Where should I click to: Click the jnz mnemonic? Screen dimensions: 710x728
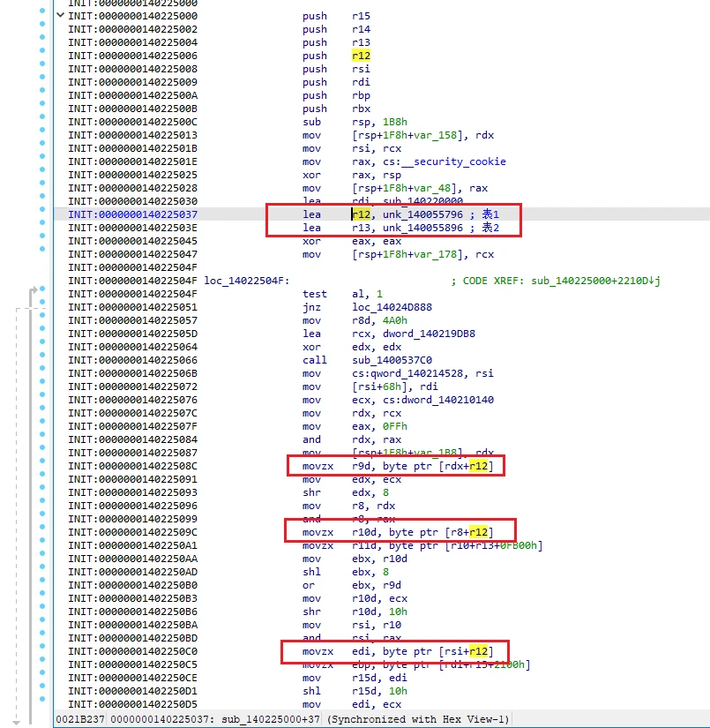[x=311, y=307]
